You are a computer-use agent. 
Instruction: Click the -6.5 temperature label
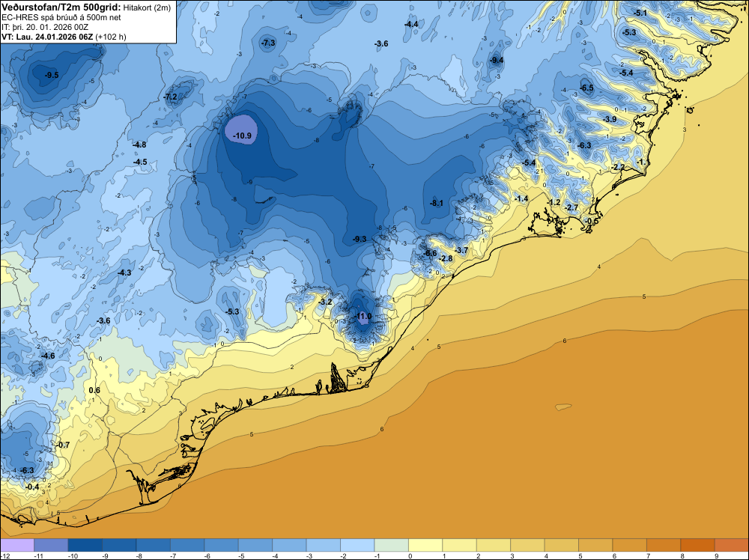586,88
